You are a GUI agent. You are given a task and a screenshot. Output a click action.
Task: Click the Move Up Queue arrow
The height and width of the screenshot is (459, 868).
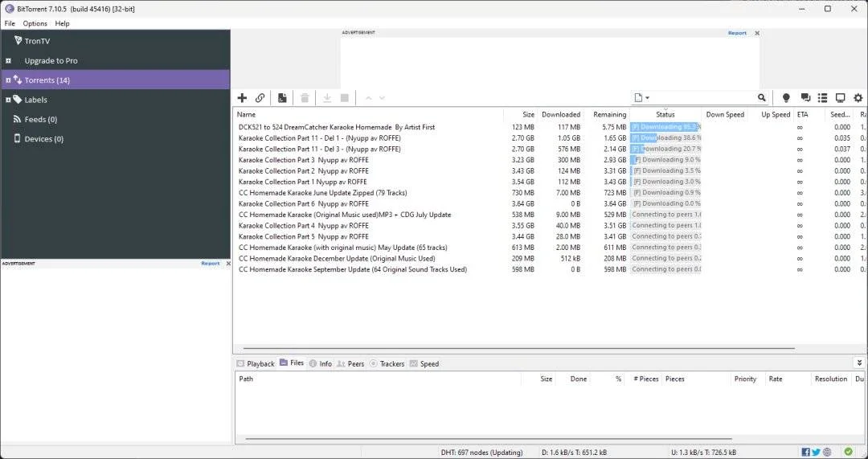pyautogui.click(x=368, y=98)
